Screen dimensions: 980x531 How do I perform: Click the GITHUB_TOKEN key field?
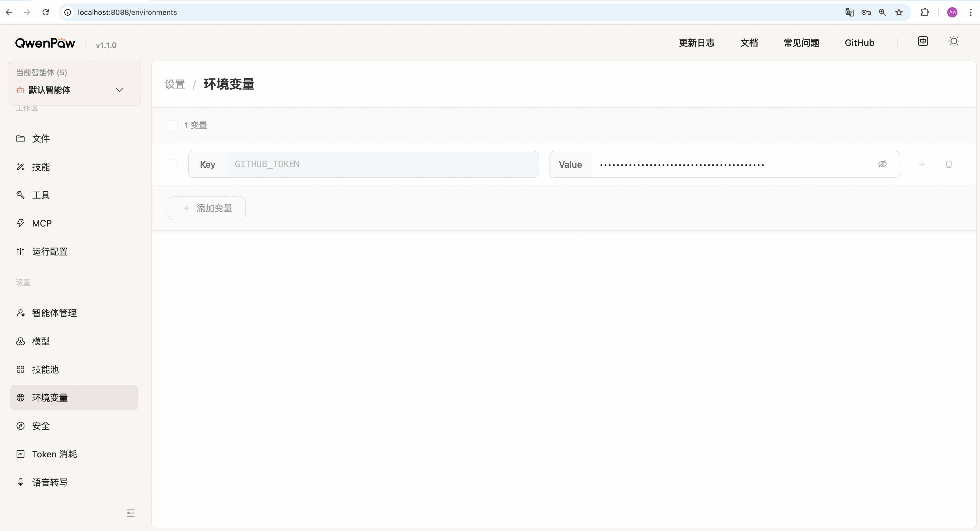pos(382,164)
